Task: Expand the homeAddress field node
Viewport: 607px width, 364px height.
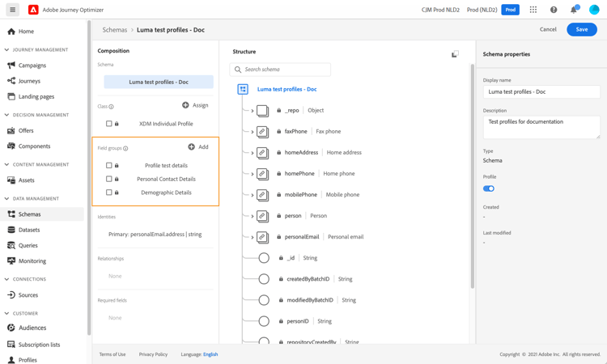Action: click(x=253, y=153)
